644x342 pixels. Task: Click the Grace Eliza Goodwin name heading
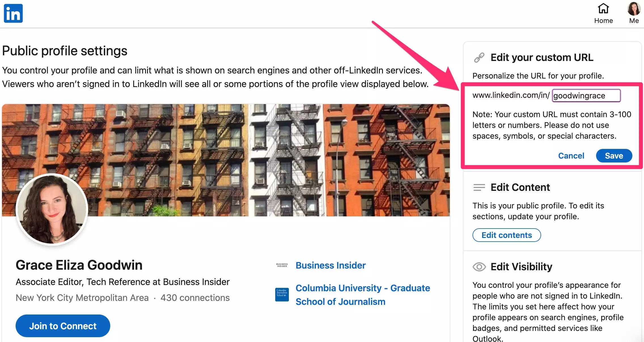[79, 265]
